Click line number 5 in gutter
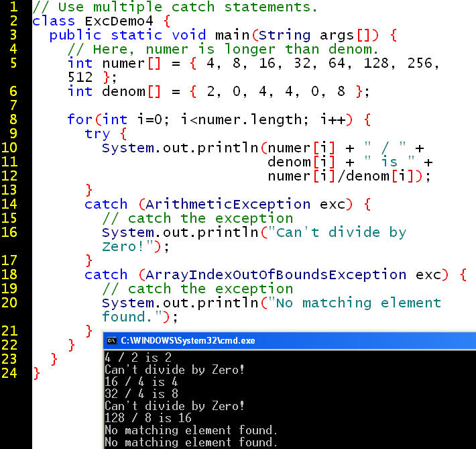 pos(13,63)
